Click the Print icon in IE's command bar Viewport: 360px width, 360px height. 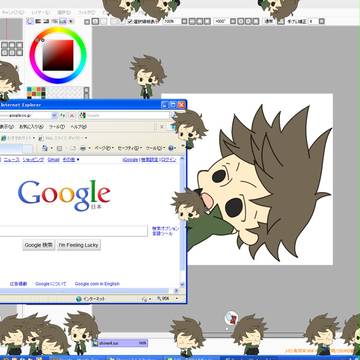click(x=83, y=148)
